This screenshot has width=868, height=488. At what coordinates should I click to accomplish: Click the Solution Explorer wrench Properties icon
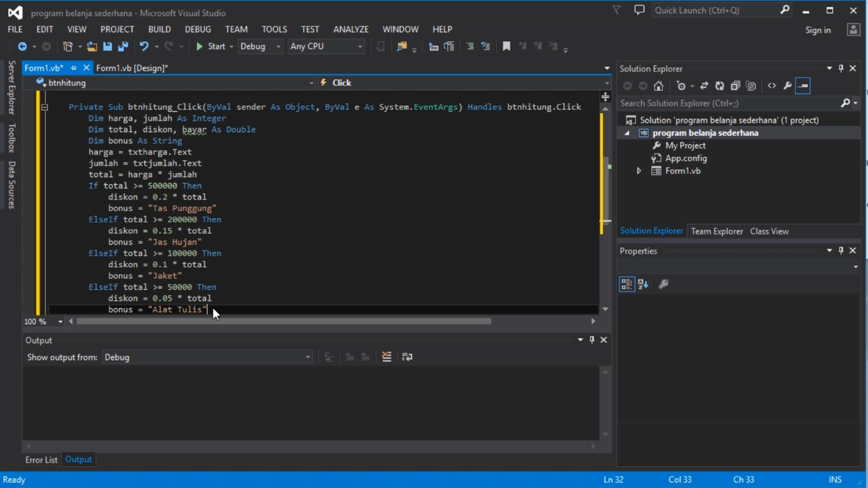click(787, 86)
